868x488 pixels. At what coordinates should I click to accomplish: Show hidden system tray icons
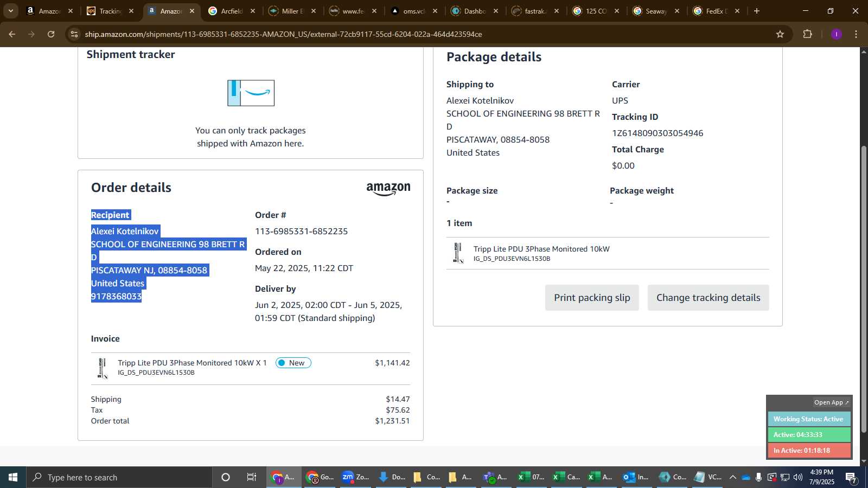pyautogui.click(x=732, y=477)
